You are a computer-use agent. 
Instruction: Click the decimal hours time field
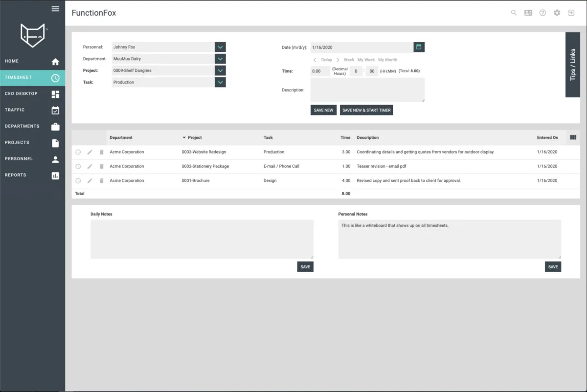click(x=320, y=71)
